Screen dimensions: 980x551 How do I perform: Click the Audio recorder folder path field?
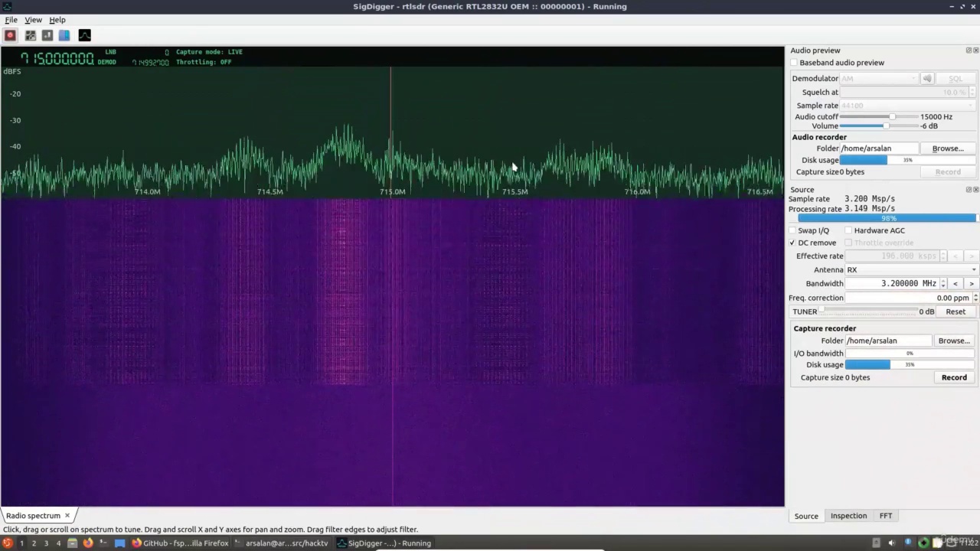pyautogui.click(x=879, y=148)
